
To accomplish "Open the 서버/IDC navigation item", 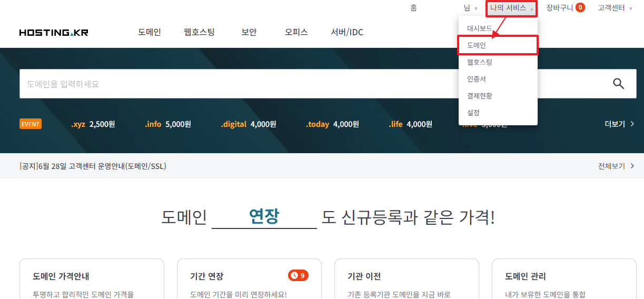I will click(347, 32).
